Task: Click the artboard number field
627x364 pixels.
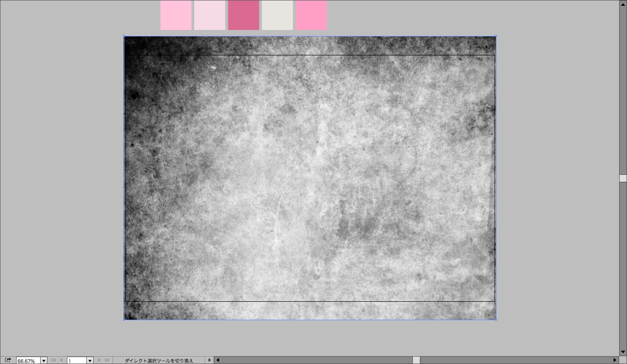Action: click(77, 360)
